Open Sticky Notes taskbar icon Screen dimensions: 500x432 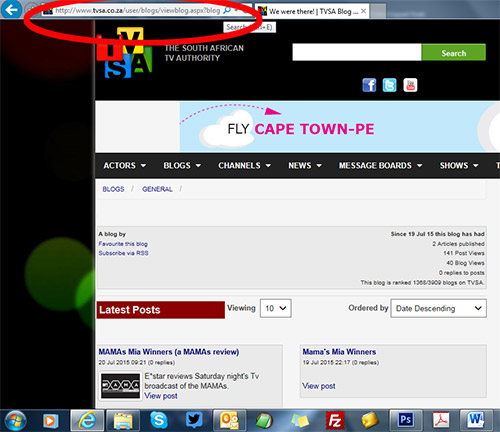point(300,421)
